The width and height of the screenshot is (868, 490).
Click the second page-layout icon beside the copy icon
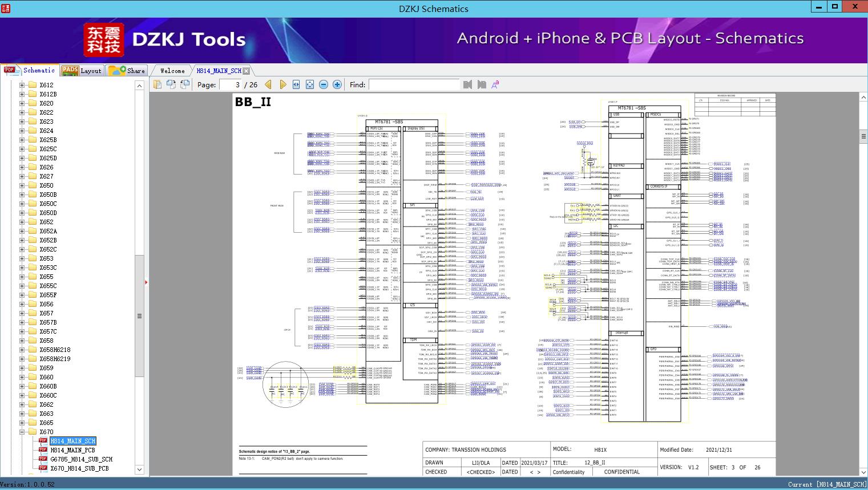(171, 84)
